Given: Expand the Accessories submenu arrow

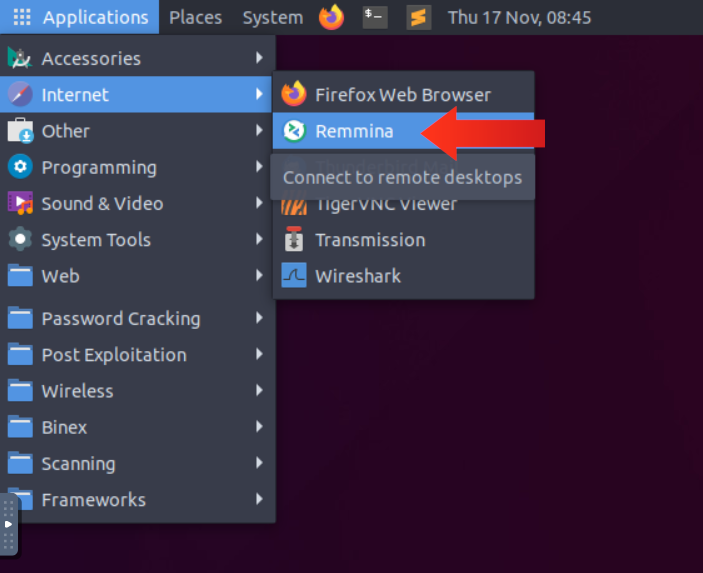Looking at the screenshot, I should (x=260, y=58).
